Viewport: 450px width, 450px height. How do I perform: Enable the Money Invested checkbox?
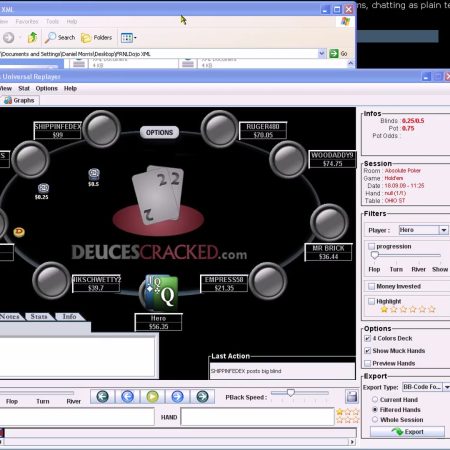(371, 286)
